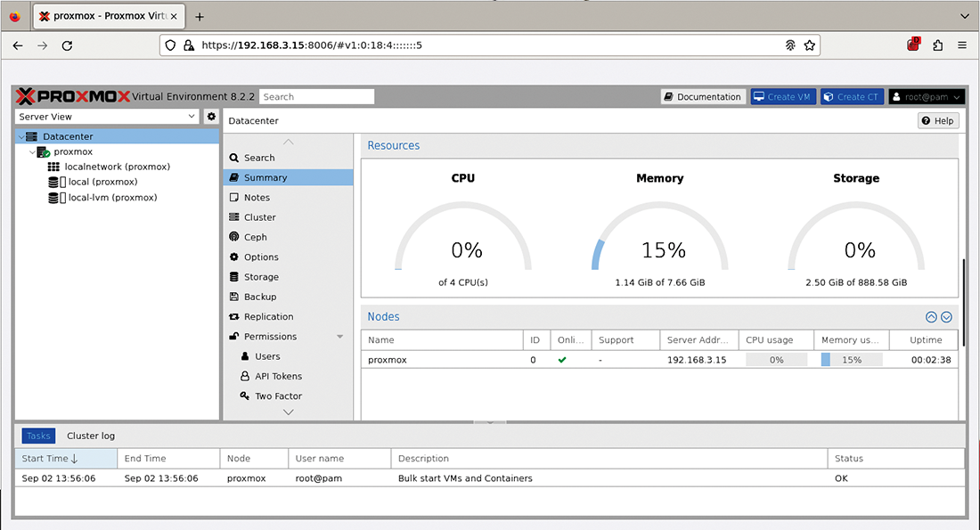980x530 pixels.
Task: Open a new browser tab
Action: [200, 17]
